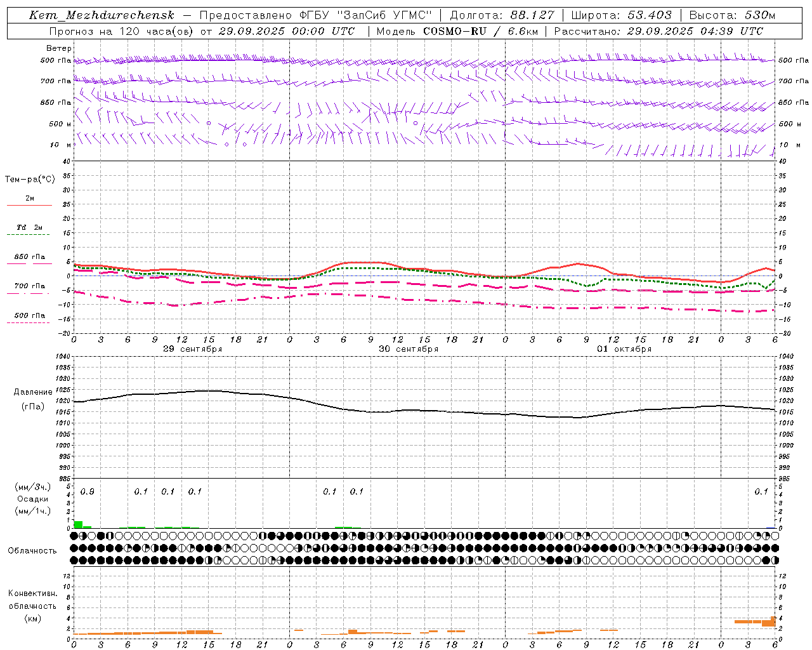This screenshot has height=650, width=812.
Task: Click the '01 октября' date label
Action: point(624,349)
